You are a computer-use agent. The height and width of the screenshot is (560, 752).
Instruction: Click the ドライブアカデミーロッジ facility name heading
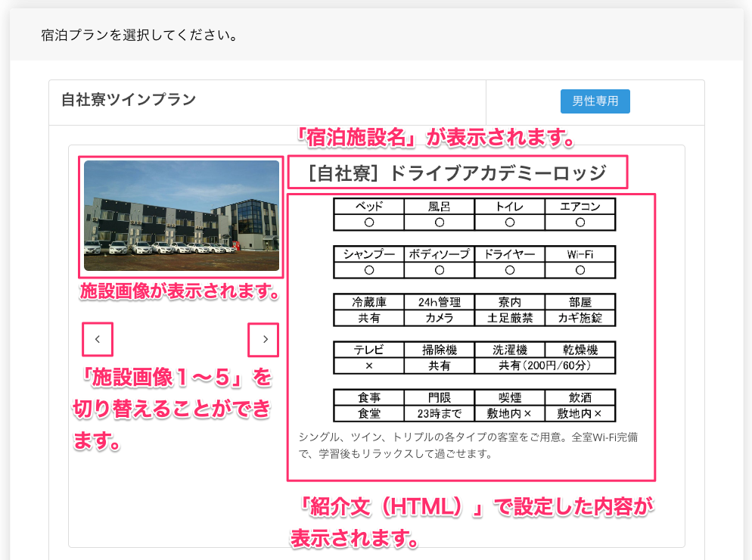coord(457,173)
